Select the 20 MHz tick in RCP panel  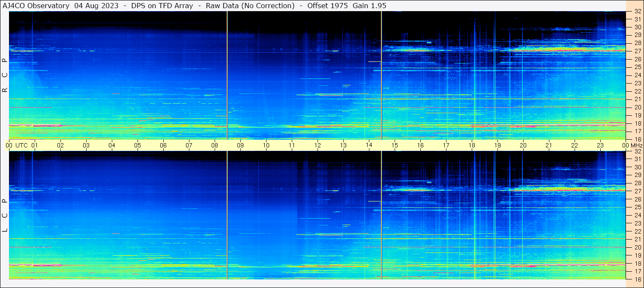tap(637, 107)
